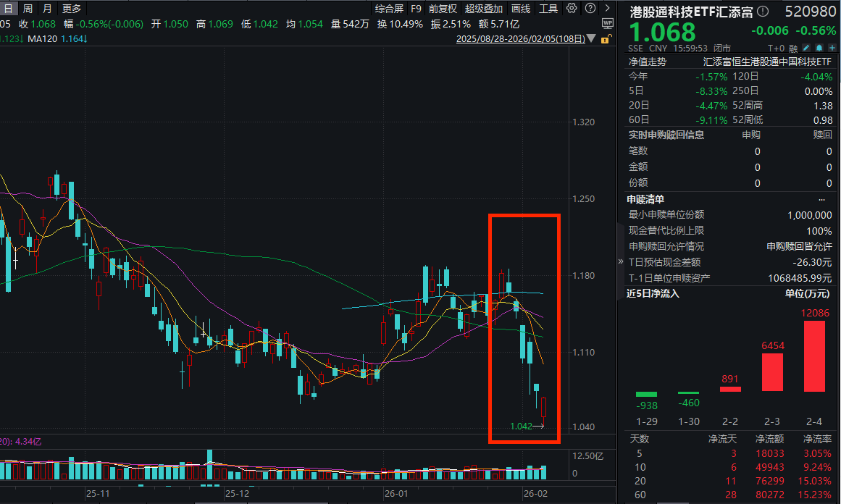Open the 工具 menu

tap(548, 9)
